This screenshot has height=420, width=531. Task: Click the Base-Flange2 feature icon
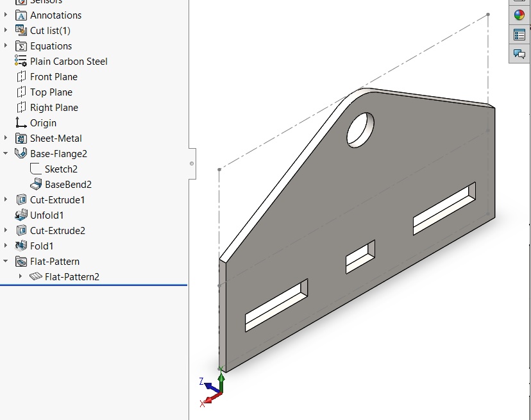tap(21, 154)
